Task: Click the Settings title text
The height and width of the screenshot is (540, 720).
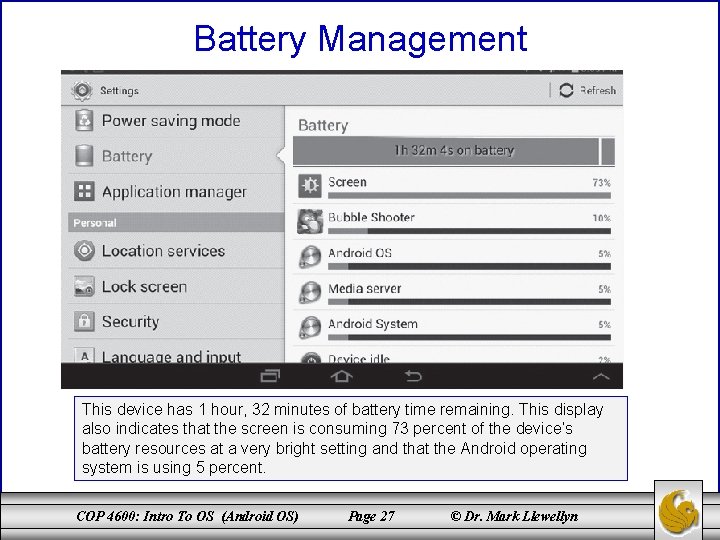Action: point(119,91)
